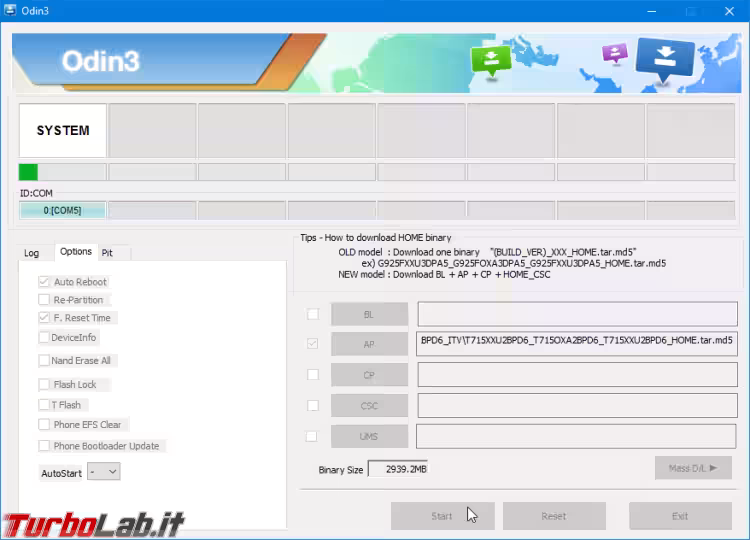Tick the checkbox next to CSC
750x540 pixels.
(x=313, y=406)
